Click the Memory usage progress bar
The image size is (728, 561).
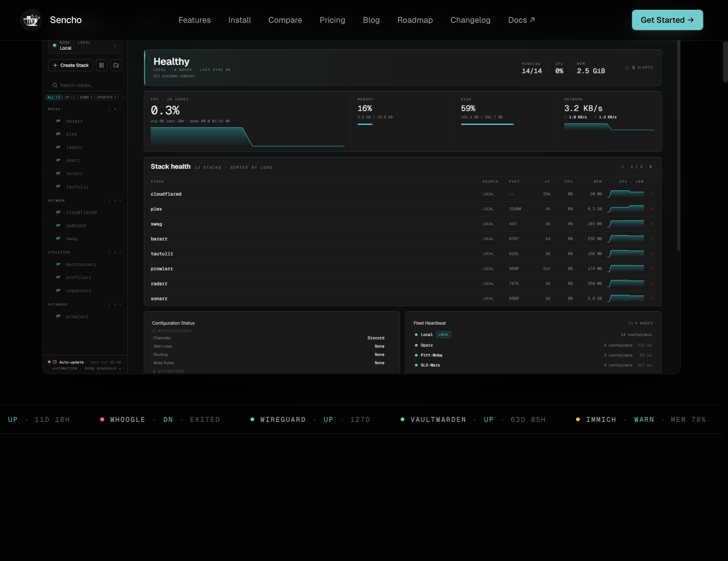[x=365, y=124]
